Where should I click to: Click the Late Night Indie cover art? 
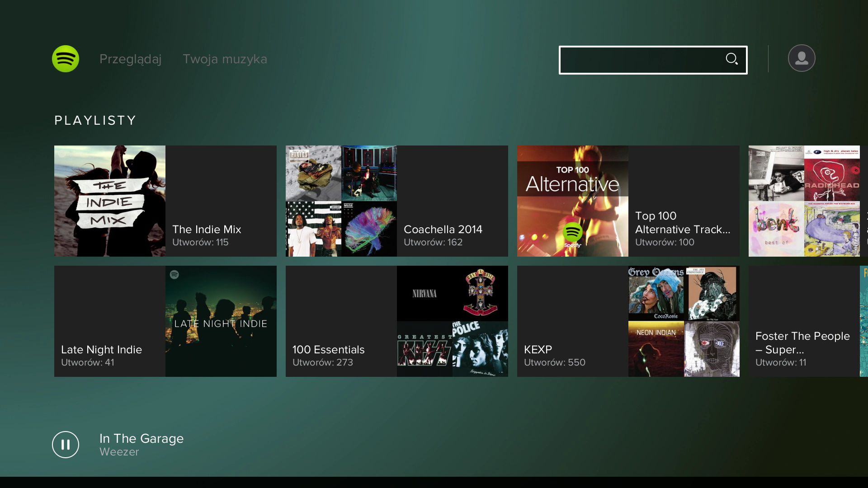coord(221,321)
